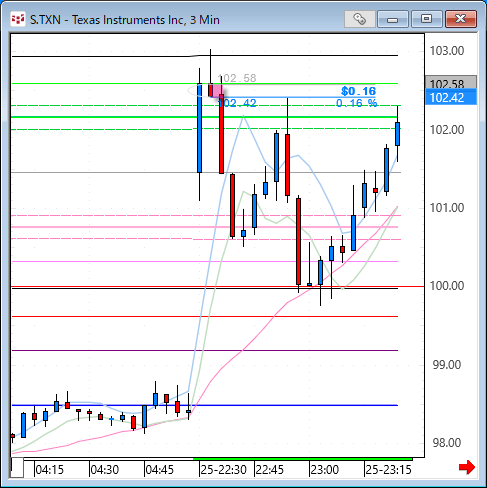Image resolution: width=487 pixels, height=488 pixels.
Task: Select the pink shaded measurement box
Action: coord(216,91)
